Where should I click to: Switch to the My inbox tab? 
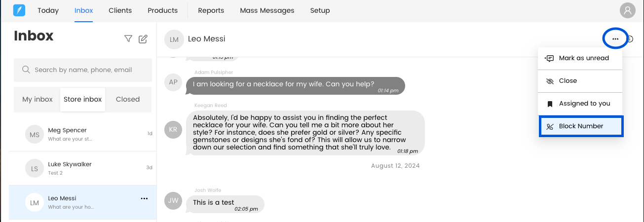pyautogui.click(x=38, y=99)
